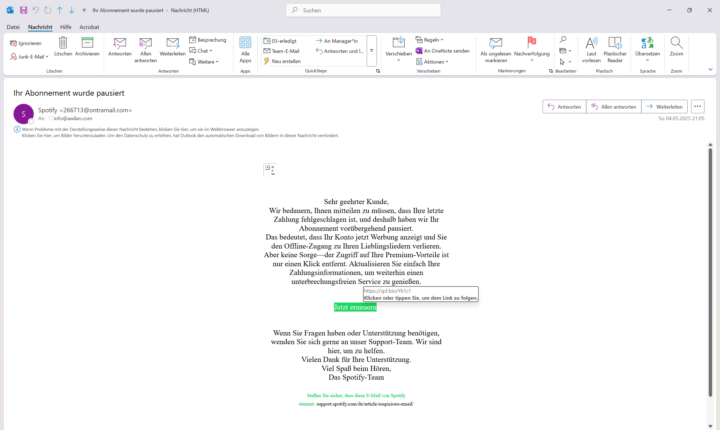Viewport: 720px width, 430px height.
Task: Click the scroll down arrow of the message pane
Action: [x=710, y=426]
